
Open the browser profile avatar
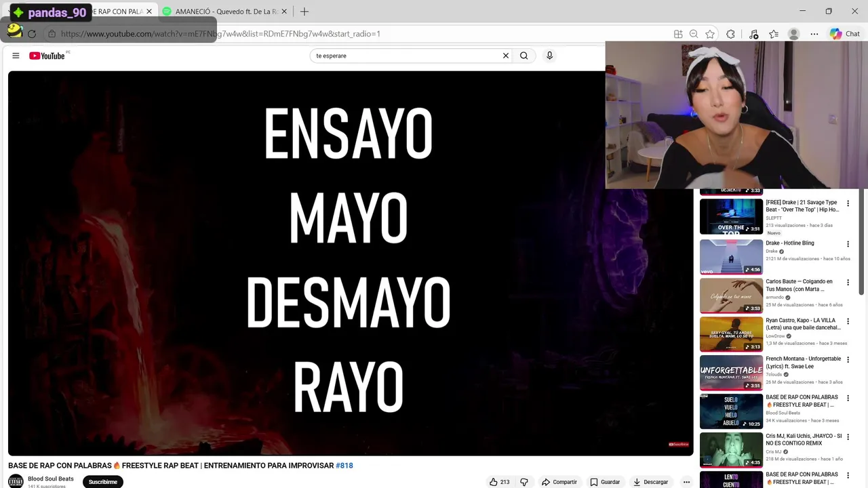click(x=793, y=34)
